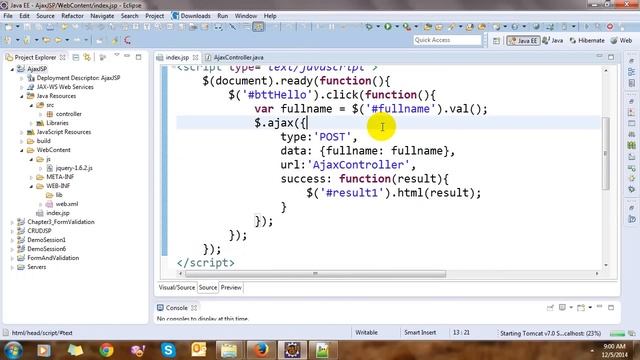The height and width of the screenshot is (360, 640).
Task: Switch to the AjaxController.java tab
Action: tap(235, 58)
